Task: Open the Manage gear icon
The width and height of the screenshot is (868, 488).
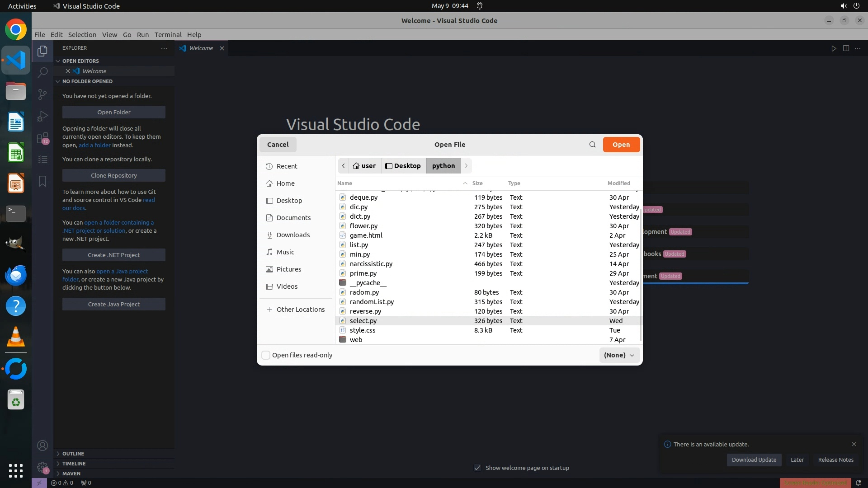Action: point(42,467)
